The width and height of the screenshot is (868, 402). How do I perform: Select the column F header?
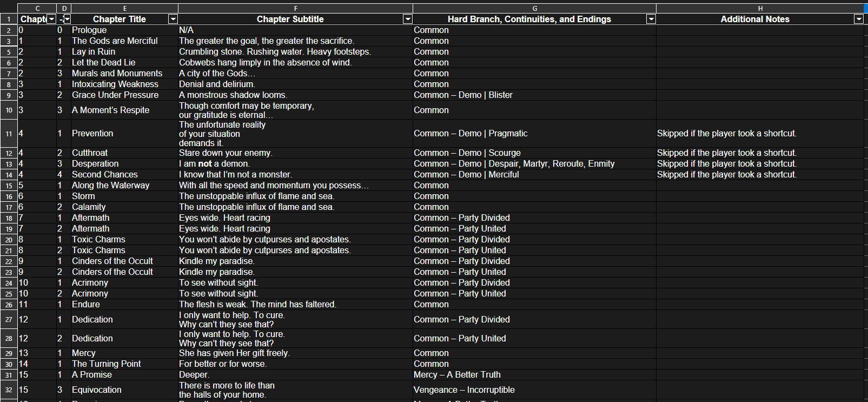click(296, 9)
